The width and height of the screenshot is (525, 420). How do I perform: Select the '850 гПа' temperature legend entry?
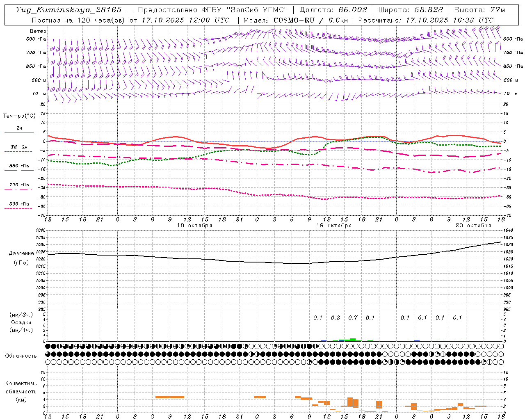19,166
